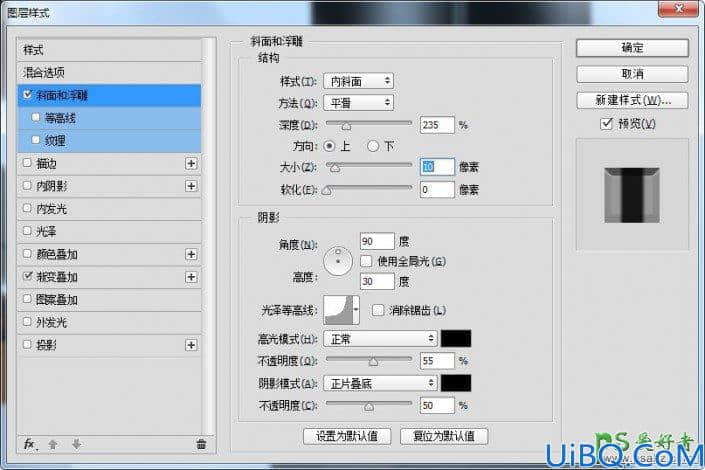
Task: Click 复位为默认值 button
Action: pos(444,436)
